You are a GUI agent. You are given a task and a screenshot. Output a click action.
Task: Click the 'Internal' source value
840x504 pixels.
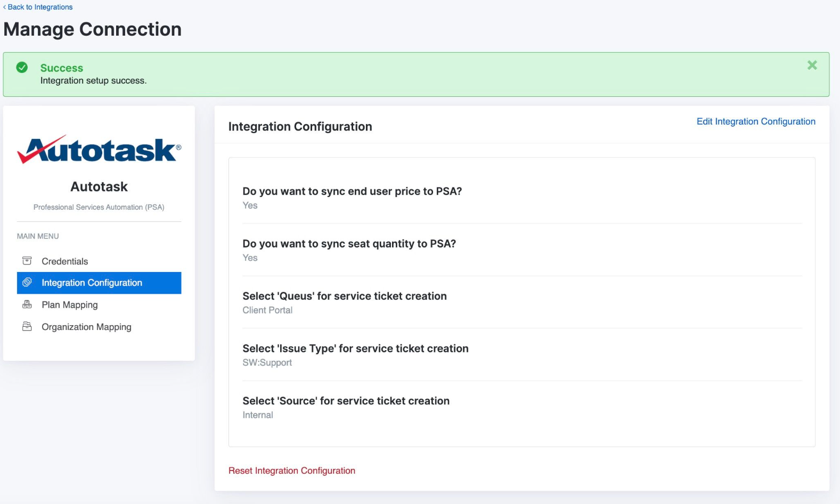[258, 415]
